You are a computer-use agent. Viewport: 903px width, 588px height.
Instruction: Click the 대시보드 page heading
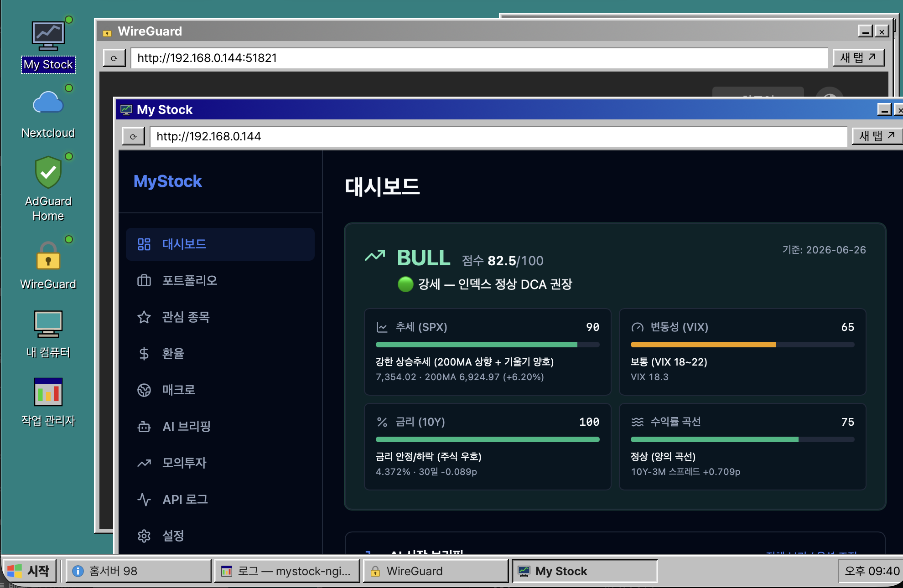(x=382, y=186)
